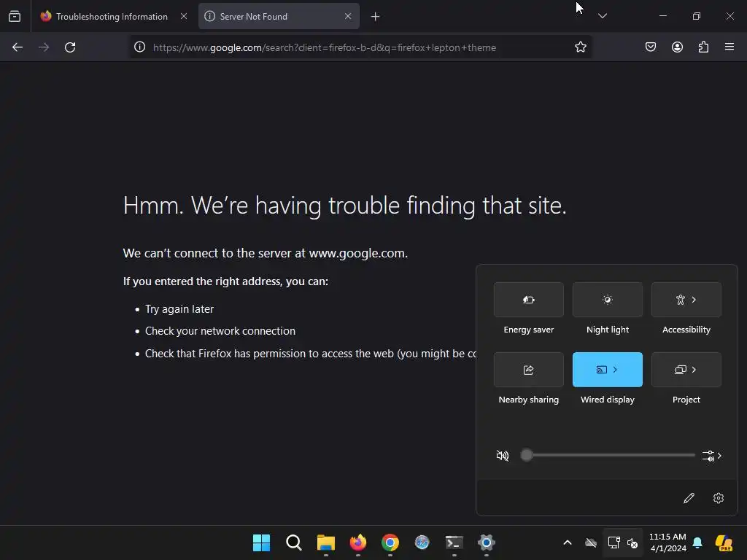The width and height of the screenshot is (747, 560).
Task: Toggle Energy saver quick setting
Action: pyautogui.click(x=529, y=300)
